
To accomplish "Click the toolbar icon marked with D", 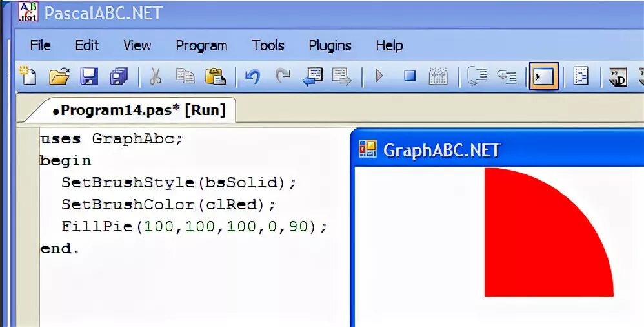I will pos(618,76).
